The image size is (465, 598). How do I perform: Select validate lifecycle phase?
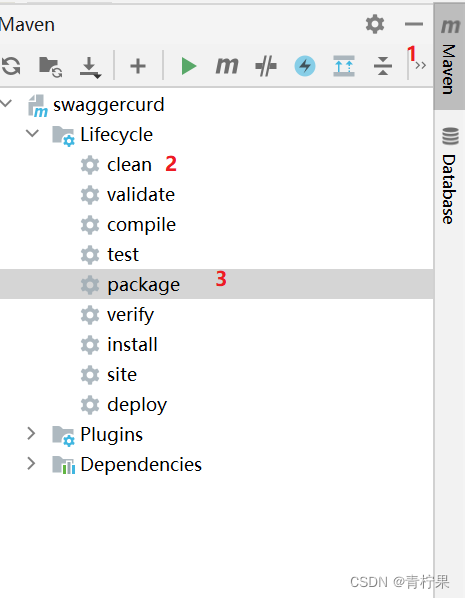click(x=141, y=195)
